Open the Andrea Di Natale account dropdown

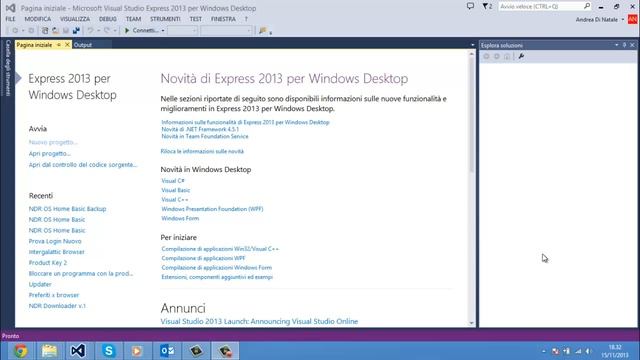pos(623,19)
